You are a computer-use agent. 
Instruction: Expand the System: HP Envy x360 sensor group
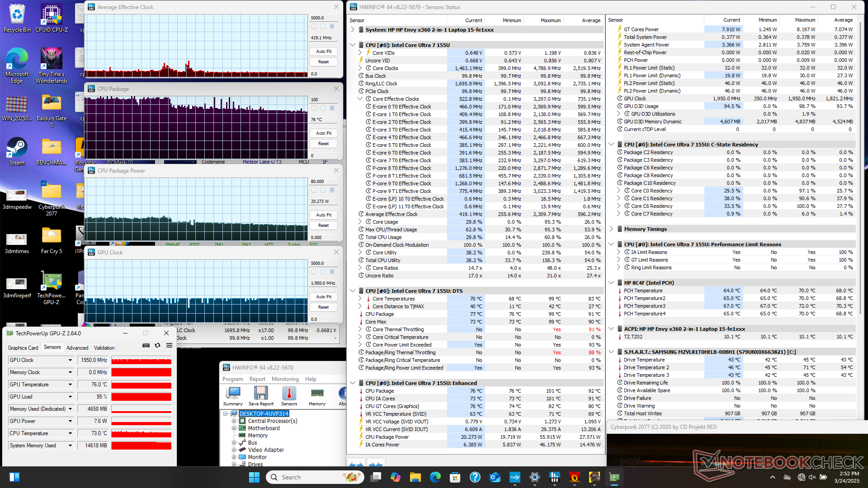tap(353, 30)
